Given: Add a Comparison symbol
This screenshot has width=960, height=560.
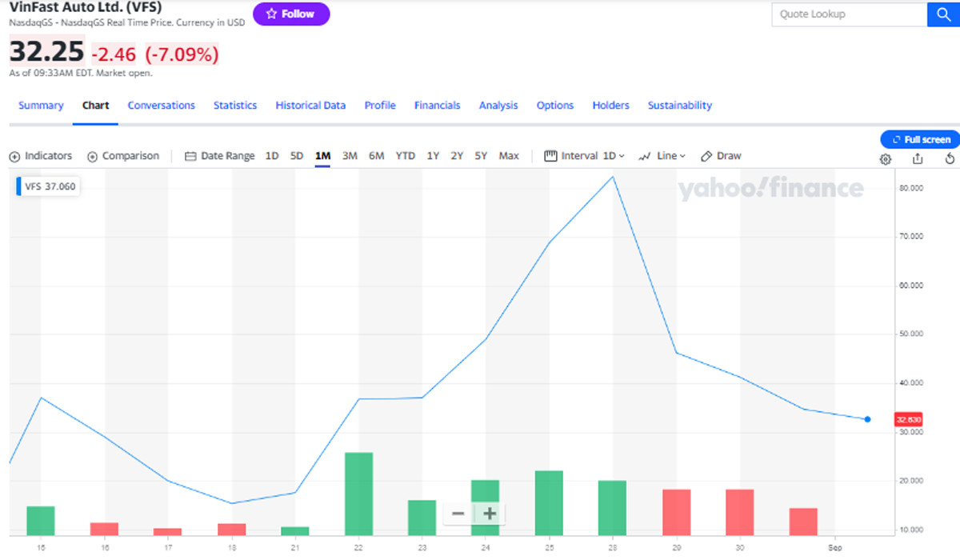Looking at the screenshot, I should coord(123,156).
